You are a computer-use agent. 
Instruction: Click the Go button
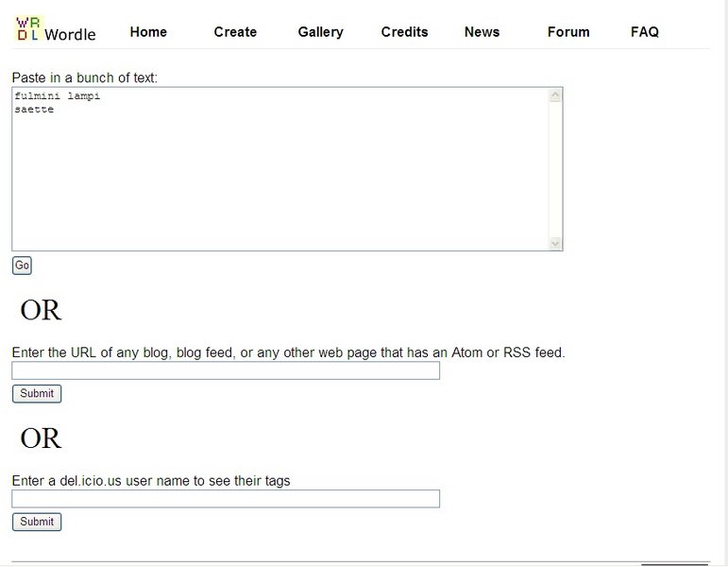[x=22, y=266]
